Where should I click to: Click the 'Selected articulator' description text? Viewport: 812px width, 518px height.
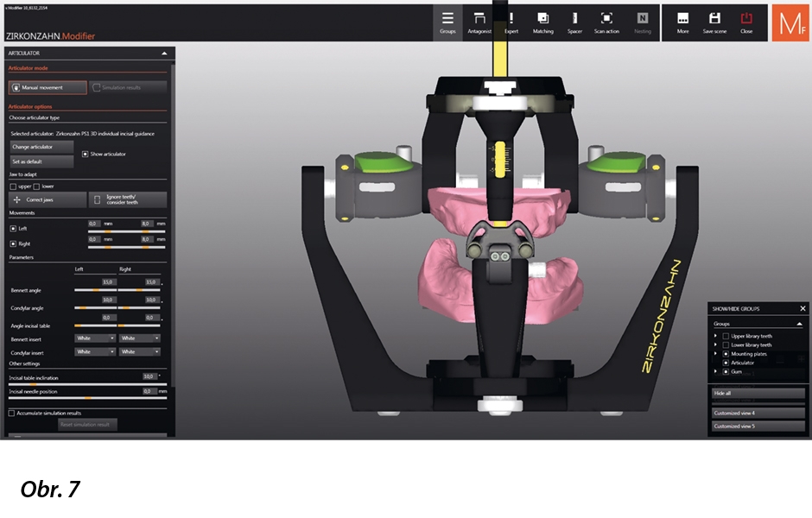pos(82,134)
